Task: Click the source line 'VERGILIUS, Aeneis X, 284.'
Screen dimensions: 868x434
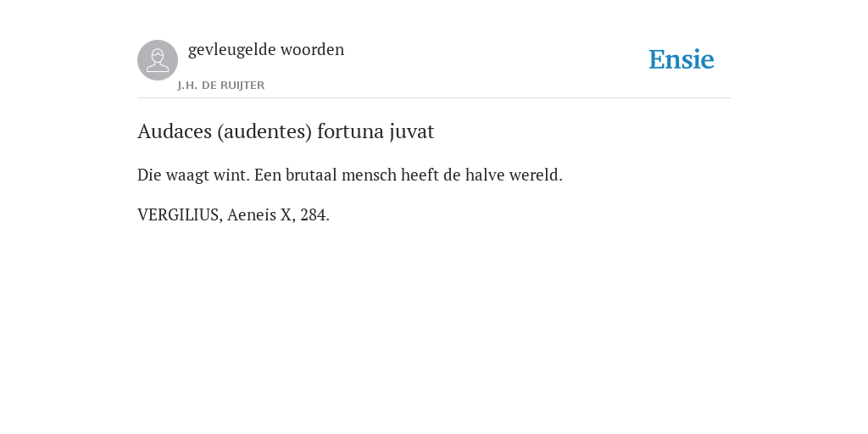Action: point(234,214)
